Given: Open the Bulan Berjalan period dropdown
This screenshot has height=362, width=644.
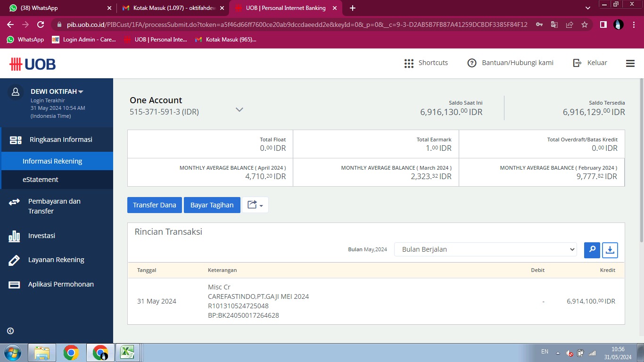Looking at the screenshot, I should [486, 249].
